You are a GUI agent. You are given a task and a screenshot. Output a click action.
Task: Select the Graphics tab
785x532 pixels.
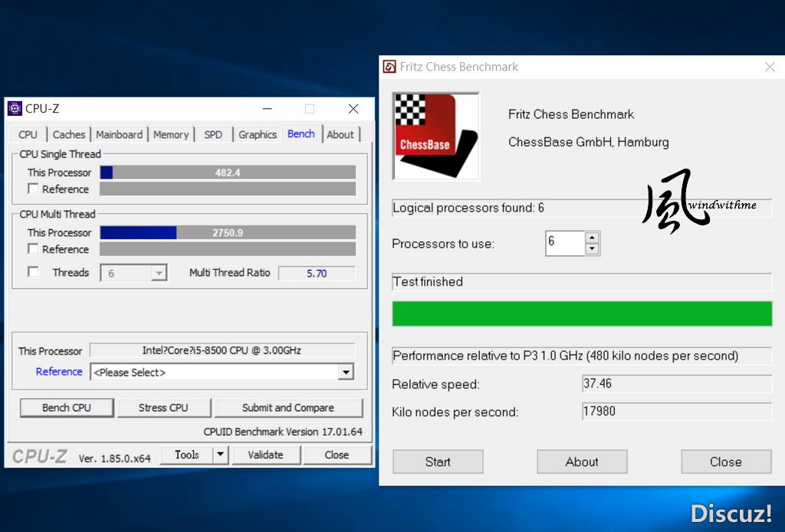(258, 135)
